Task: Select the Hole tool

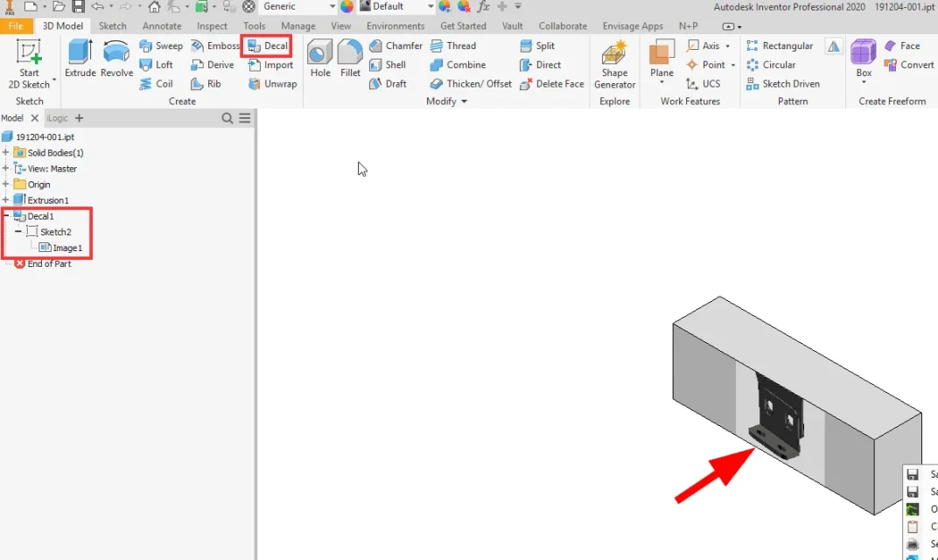Action: pyautogui.click(x=320, y=58)
